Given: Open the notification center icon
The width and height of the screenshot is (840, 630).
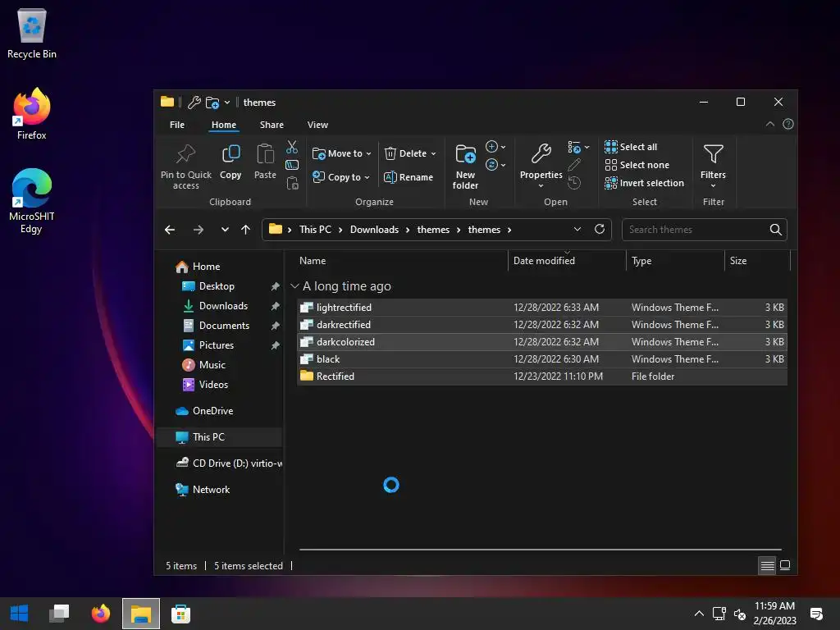Looking at the screenshot, I should [816, 614].
